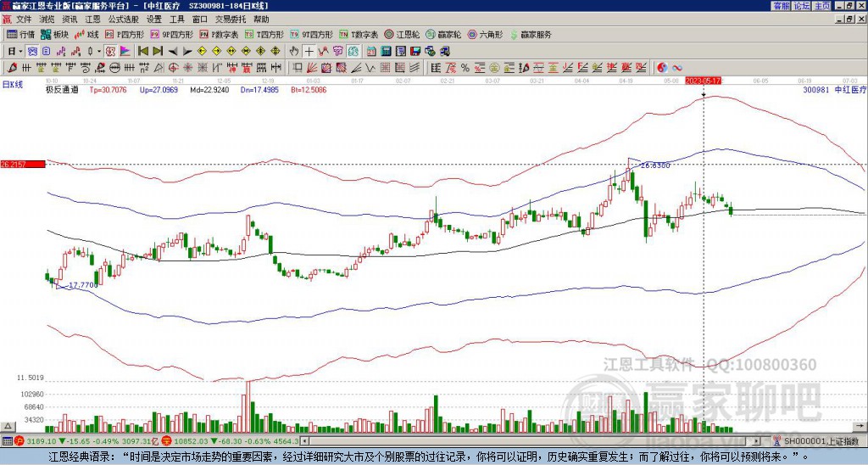Step chart right with black arrow
Screen dimensions: 868x465
coord(187,52)
